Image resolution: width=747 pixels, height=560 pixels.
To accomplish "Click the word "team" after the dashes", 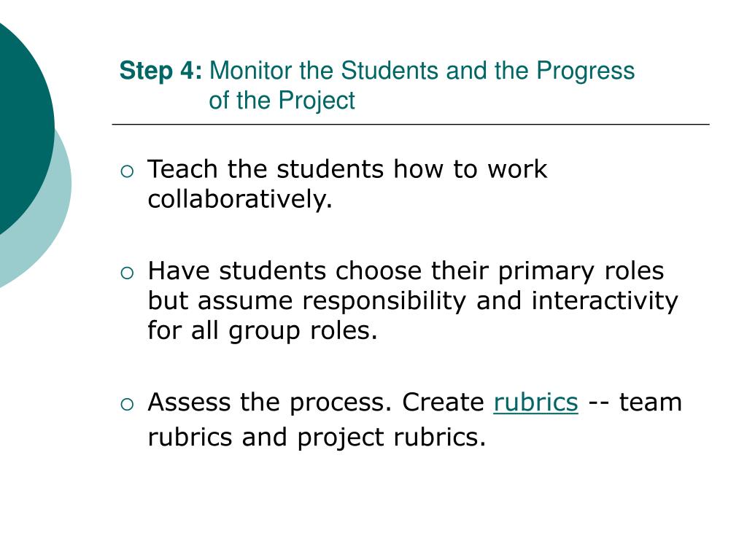I will pos(650,402).
